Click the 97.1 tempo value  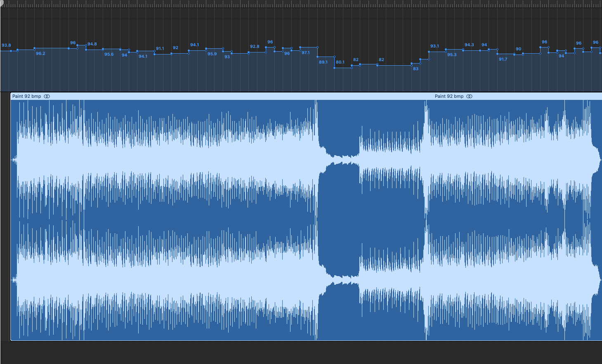tap(305, 53)
